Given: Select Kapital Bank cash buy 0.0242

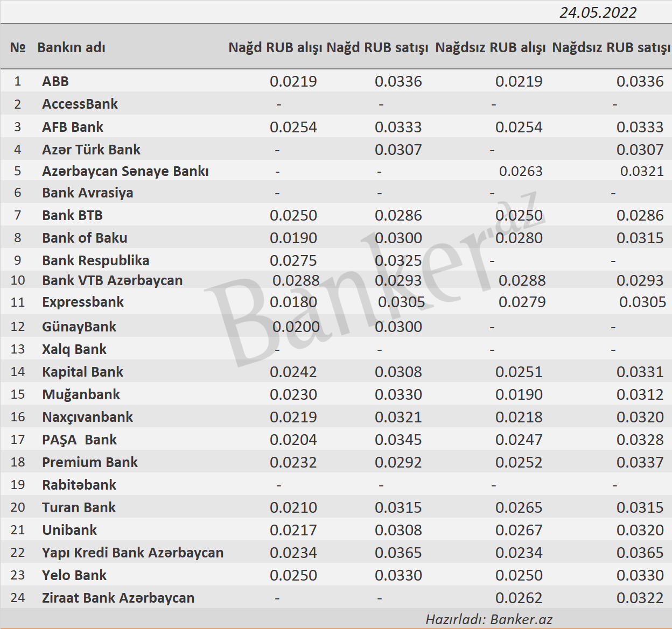Looking at the screenshot, I should click(x=293, y=372).
